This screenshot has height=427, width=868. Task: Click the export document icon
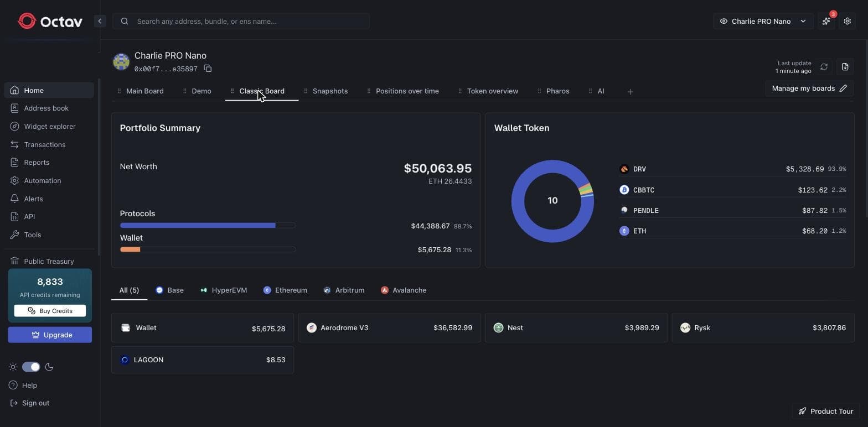[845, 67]
